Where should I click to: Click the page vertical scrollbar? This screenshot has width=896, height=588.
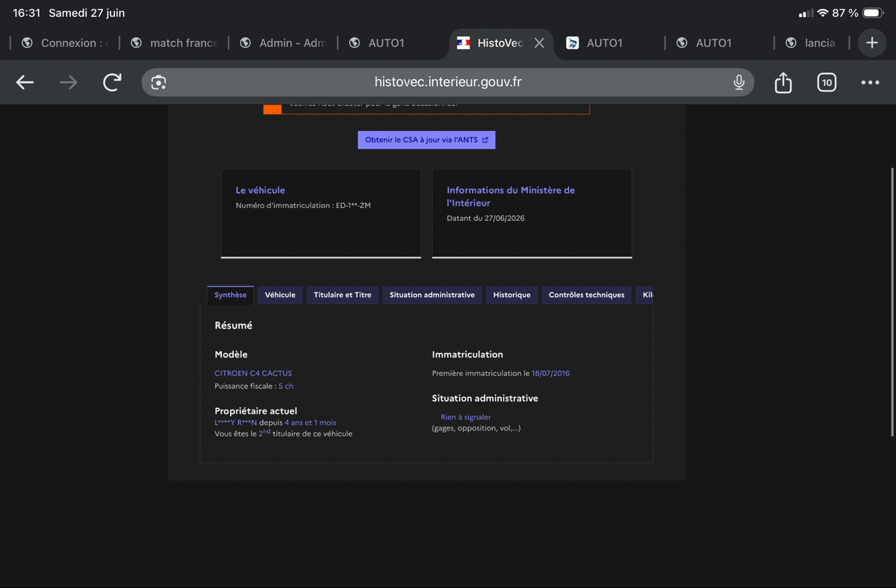click(893, 301)
